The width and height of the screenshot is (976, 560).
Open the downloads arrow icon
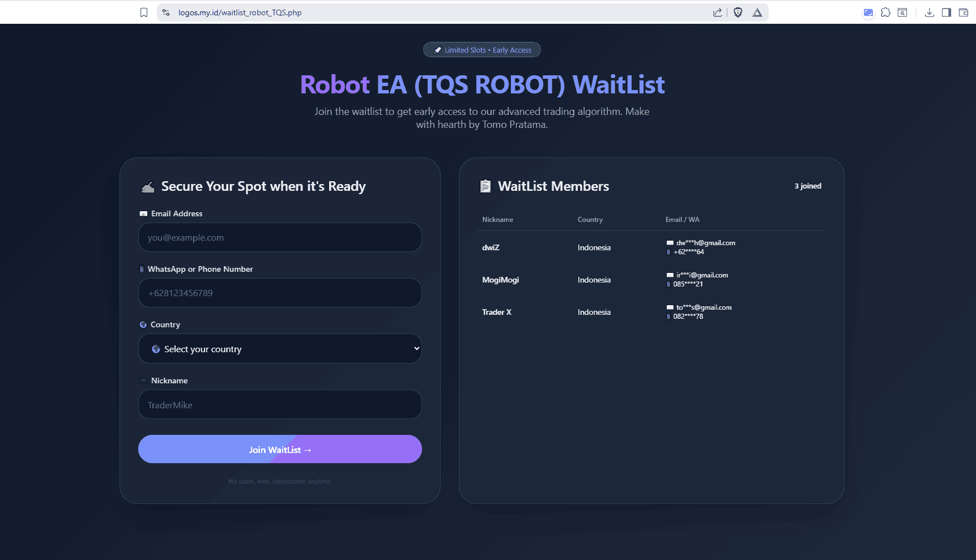click(x=930, y=12)
